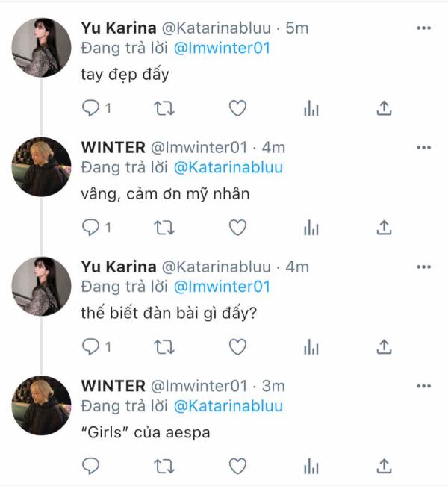Like the "vâng, cảm ơn mỹ nhân" tweet

tap(237, 227)
